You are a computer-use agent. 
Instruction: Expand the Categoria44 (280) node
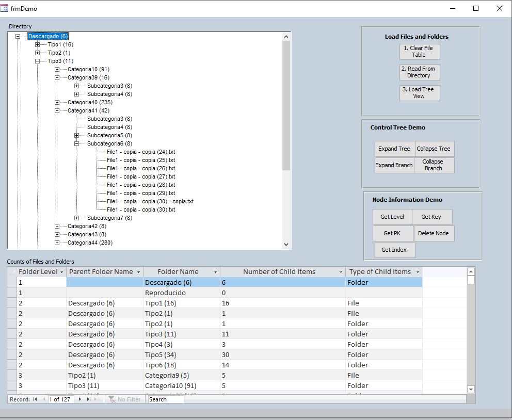(x=57, y=243)
